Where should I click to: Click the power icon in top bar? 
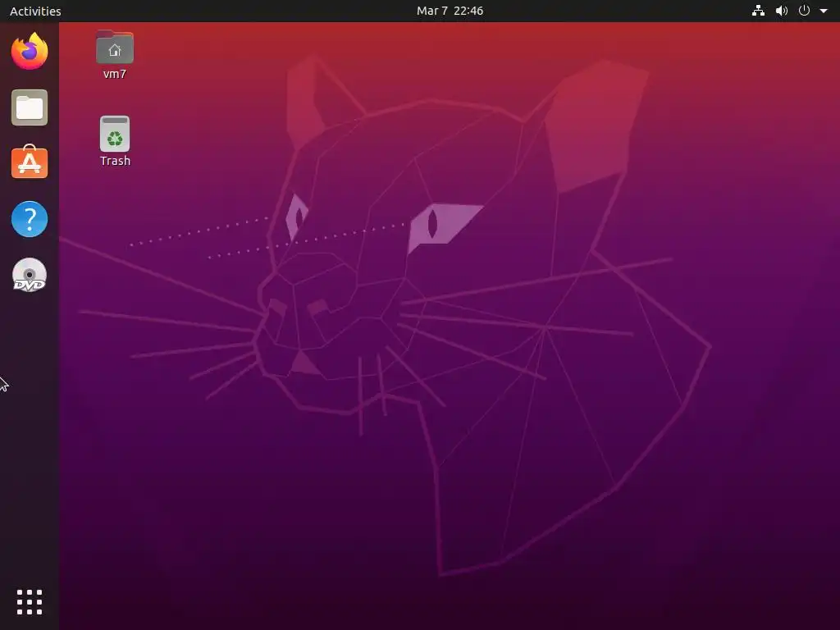804,10
